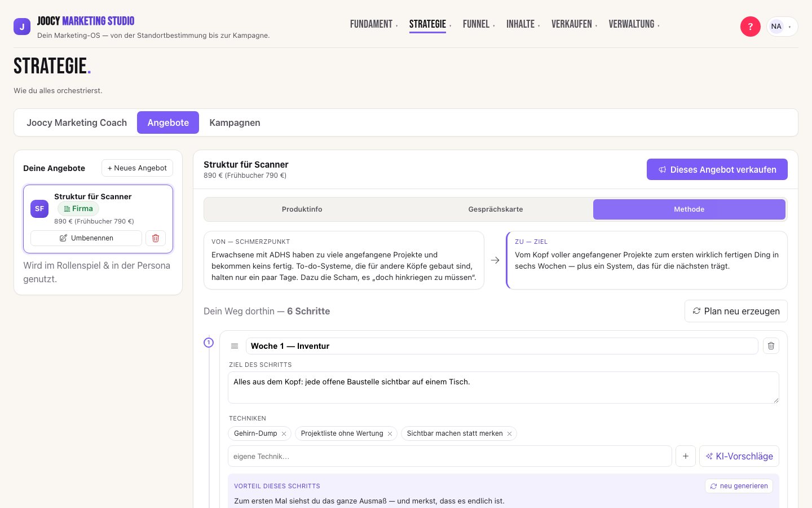Focus the eigene Technik input field
This screenshot has height=508, width=812.
pos(450,456)
